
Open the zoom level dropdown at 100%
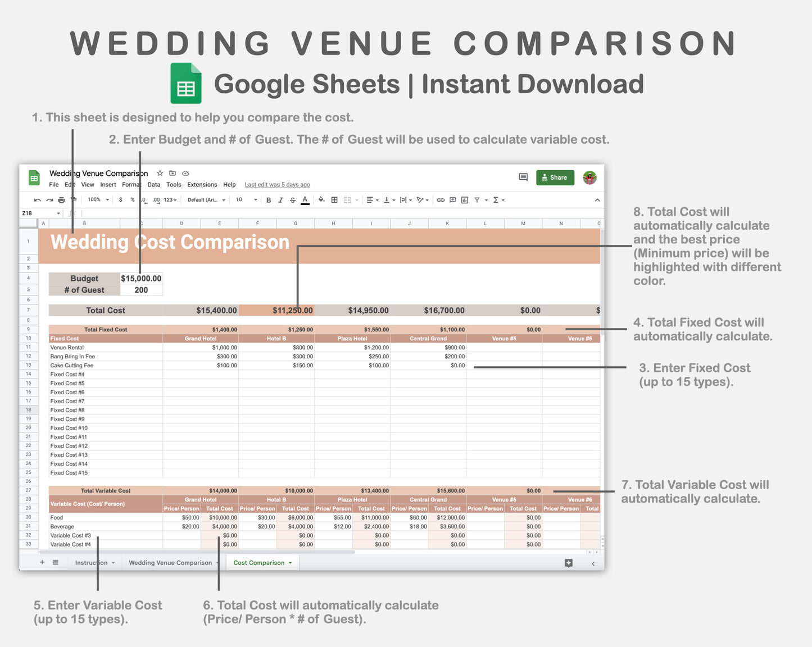(x=98, y=200)
